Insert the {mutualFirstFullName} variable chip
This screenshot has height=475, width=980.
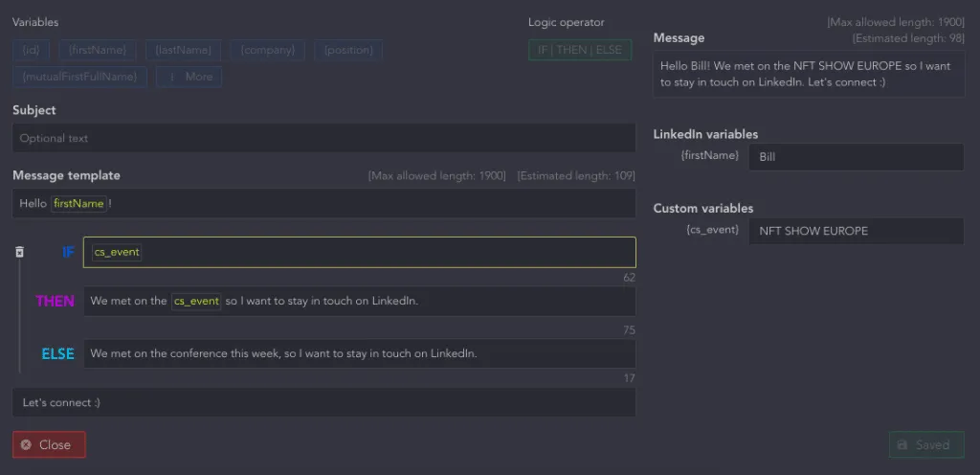(x=79, y=77)
